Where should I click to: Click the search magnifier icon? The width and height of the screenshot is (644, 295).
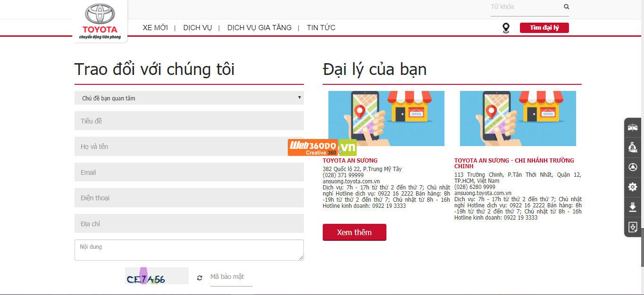567,7
